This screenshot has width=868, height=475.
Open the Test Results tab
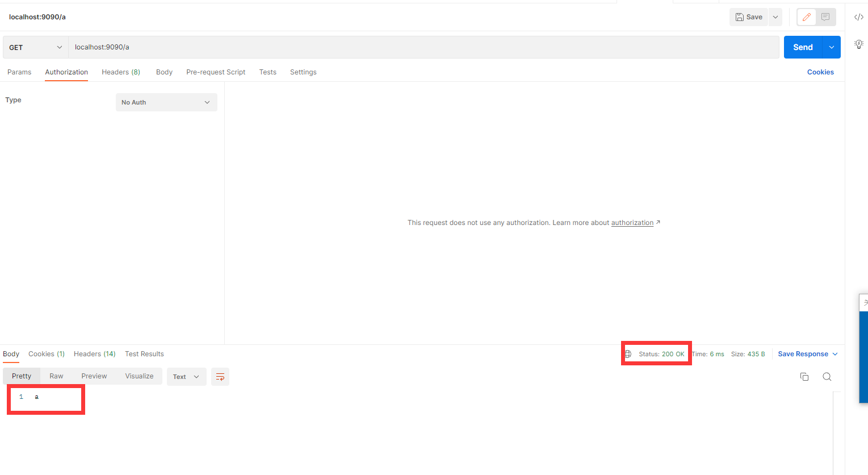pyautogui.click(x=144, y=354)
